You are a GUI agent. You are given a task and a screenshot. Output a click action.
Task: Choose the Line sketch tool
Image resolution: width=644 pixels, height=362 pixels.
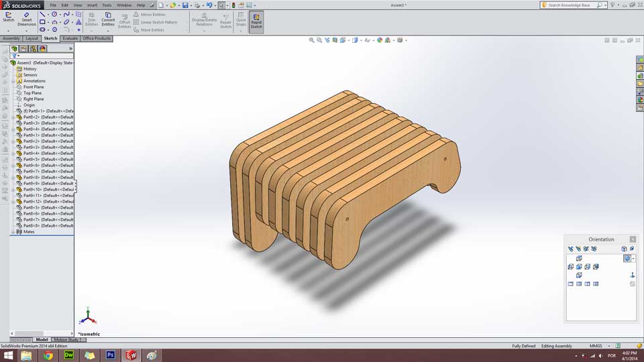pyautogui.click(x=42, y=14)
